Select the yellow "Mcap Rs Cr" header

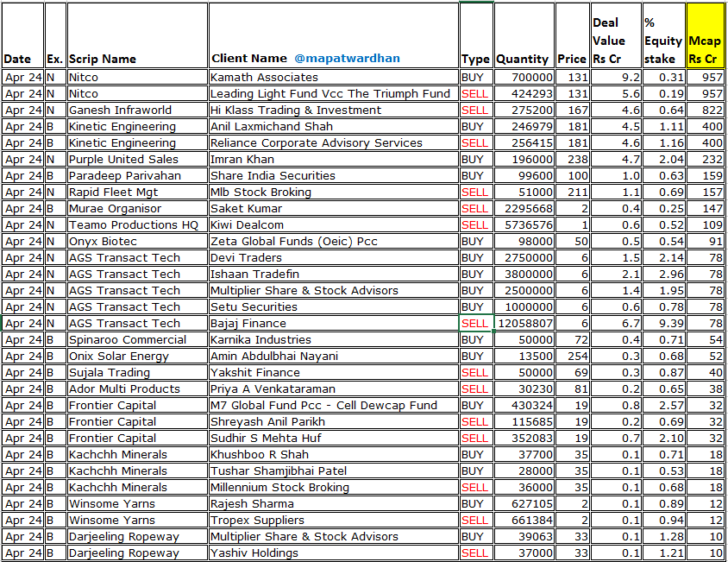(x=704, y=47)
